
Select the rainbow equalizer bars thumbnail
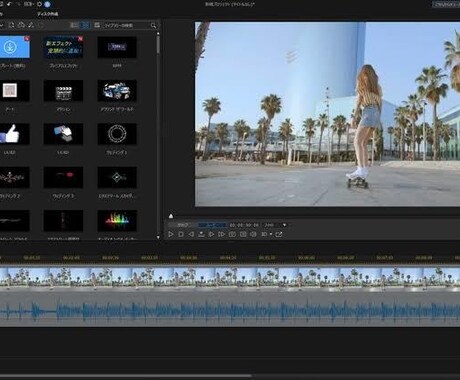point(117,221)
